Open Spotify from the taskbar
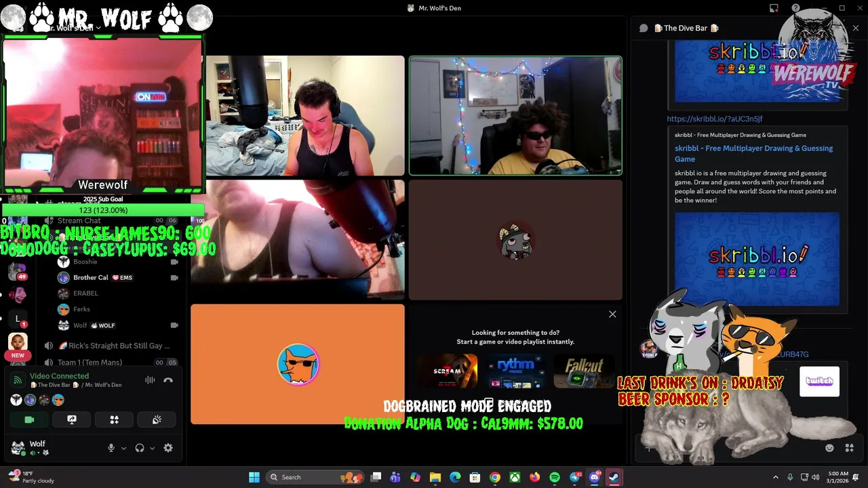The height and width of the screenshot is (488, 868). pyautogui.click(x=555, y=477)
